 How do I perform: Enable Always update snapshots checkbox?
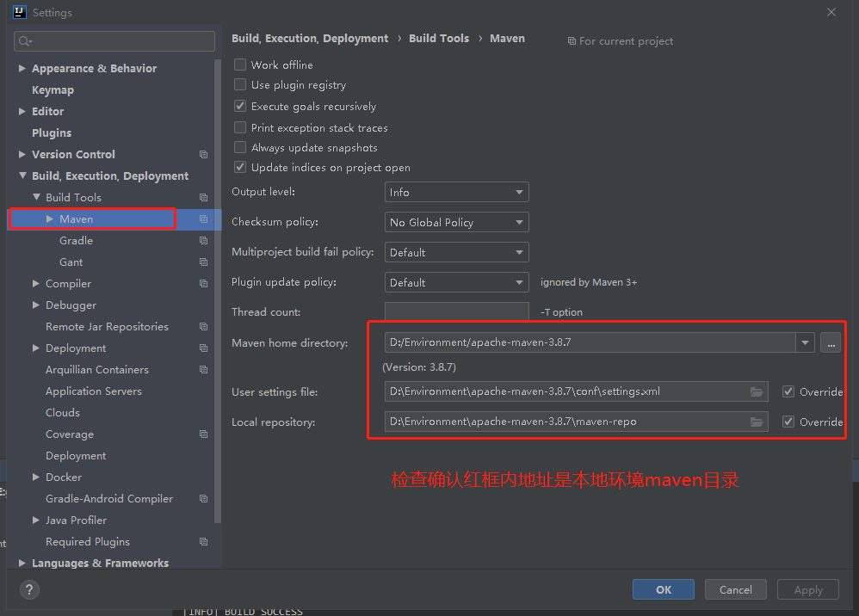pyautogui.click(x=240, y=147)
